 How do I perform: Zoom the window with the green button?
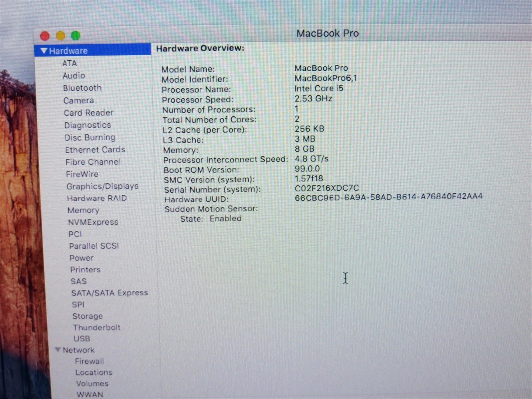75,35
